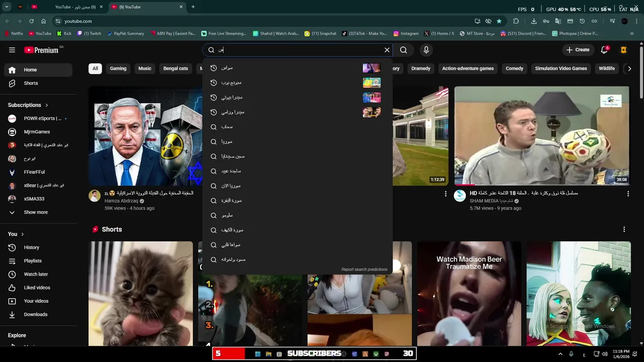The image size is (644, 362).
Task: Open the Photopea bookmark
Action: [575, 34]
